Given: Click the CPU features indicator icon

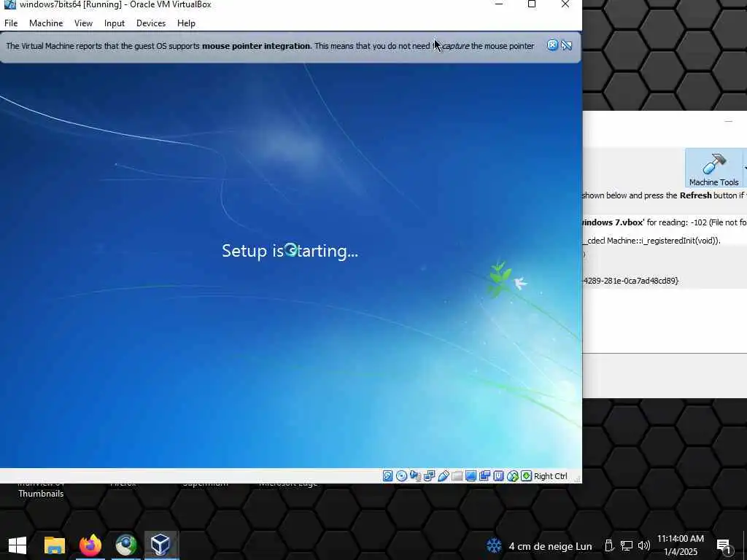Looking at the screenshot, I should pos(498,475).
